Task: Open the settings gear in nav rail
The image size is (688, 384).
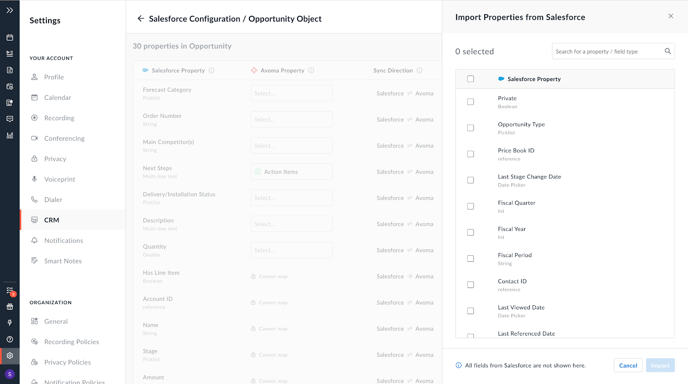Action: click(10, 355)
